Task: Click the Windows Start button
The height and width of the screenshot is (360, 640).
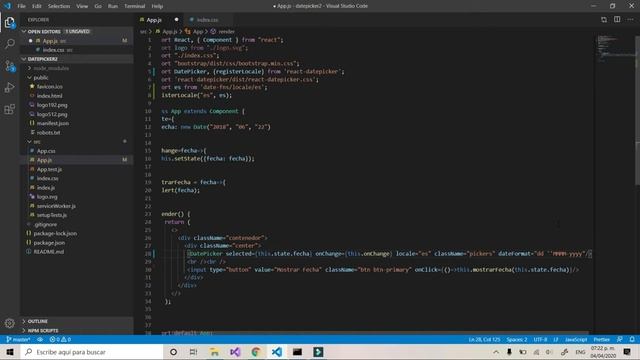Action: 10,352
